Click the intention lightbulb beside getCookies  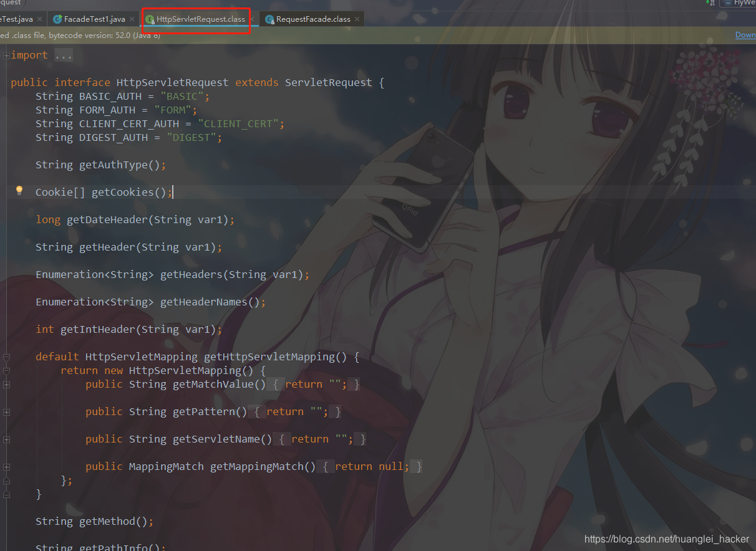click(19, 190)
